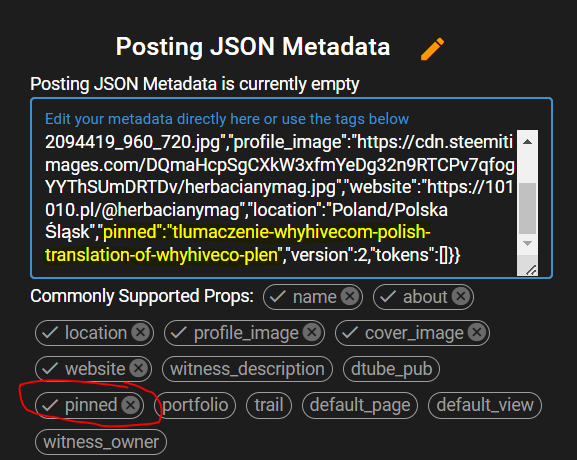This screenshot has height=460, width=577.
Task: Remove the name prop with its X icon
Action: coord(350,296)
